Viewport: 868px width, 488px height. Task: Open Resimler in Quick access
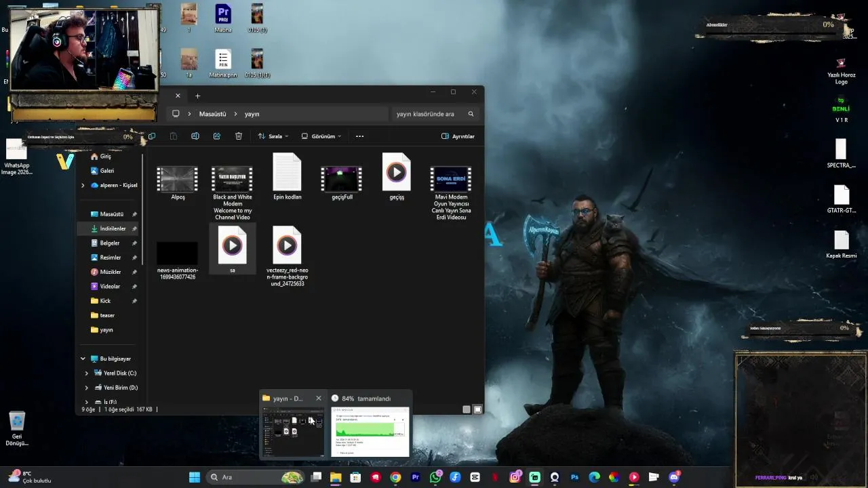[110, 258]
